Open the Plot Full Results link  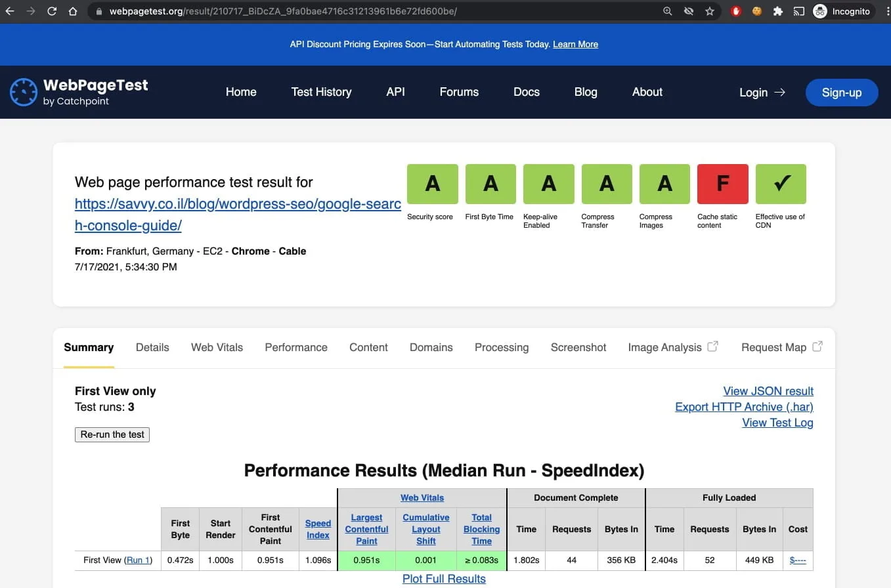pyautogui.click(x=444, y=579)
